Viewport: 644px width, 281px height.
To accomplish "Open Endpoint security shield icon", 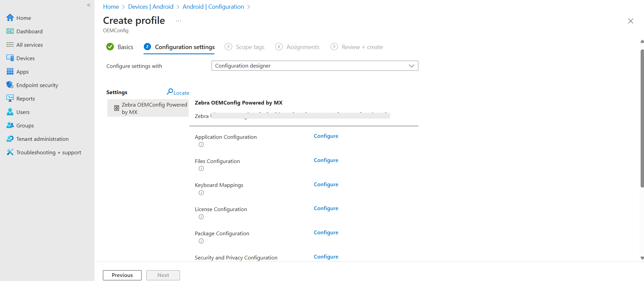I will tap(10, 85).
